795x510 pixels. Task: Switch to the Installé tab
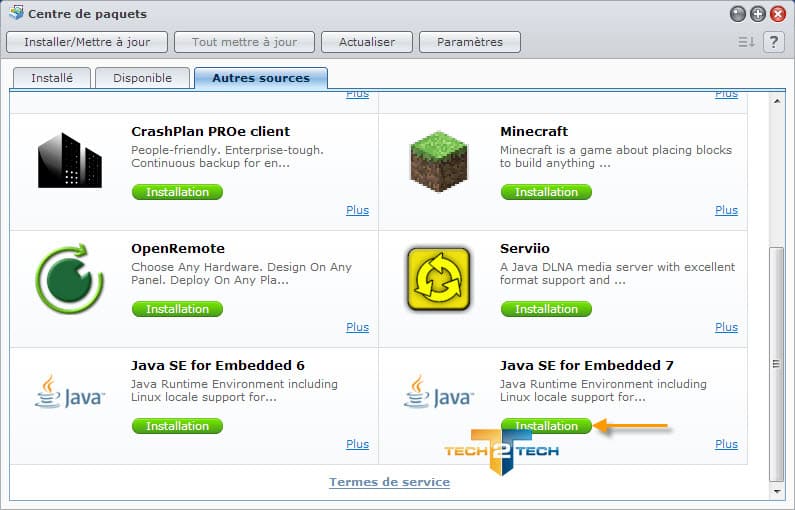click(x=52, y=78)
